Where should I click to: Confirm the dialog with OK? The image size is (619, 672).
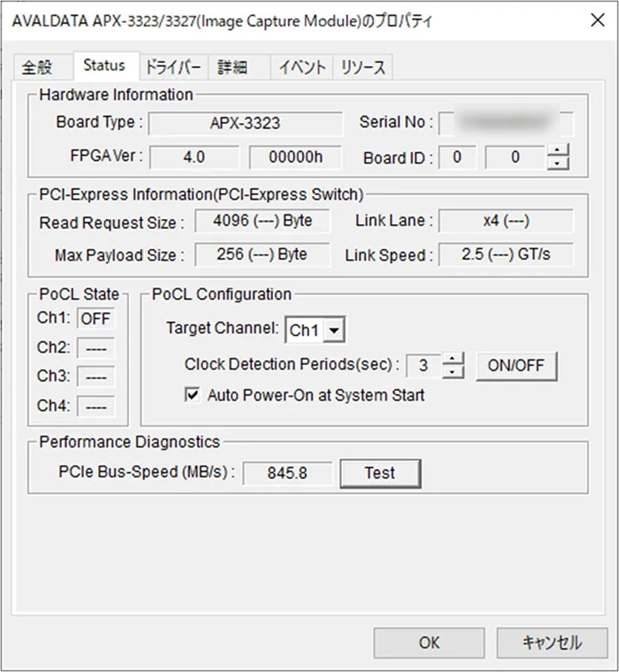tap(429, 643)
